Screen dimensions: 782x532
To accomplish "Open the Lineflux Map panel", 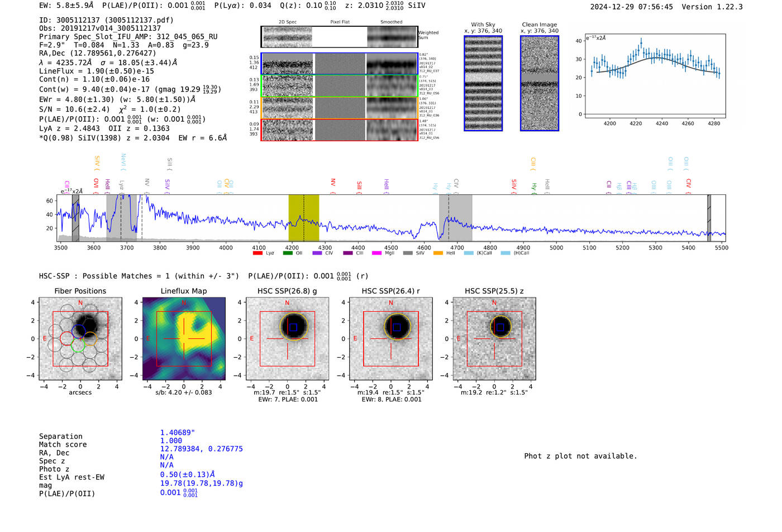I will pyautogui.click(x=184, y=338).
